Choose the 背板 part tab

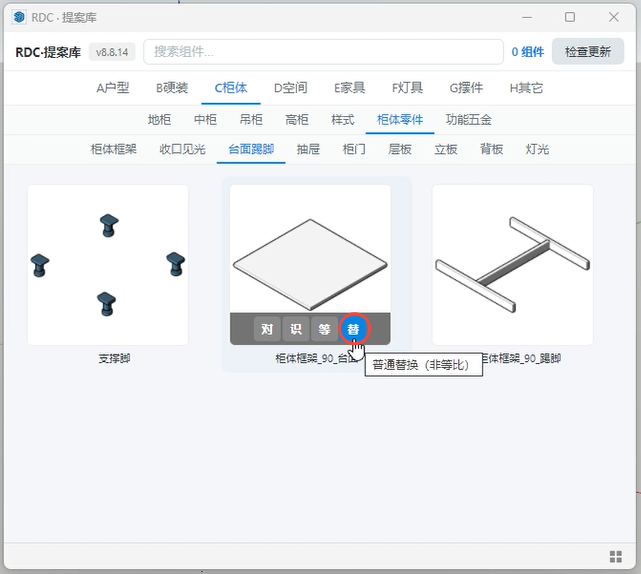pyautogui.click(x=491, y=149)
